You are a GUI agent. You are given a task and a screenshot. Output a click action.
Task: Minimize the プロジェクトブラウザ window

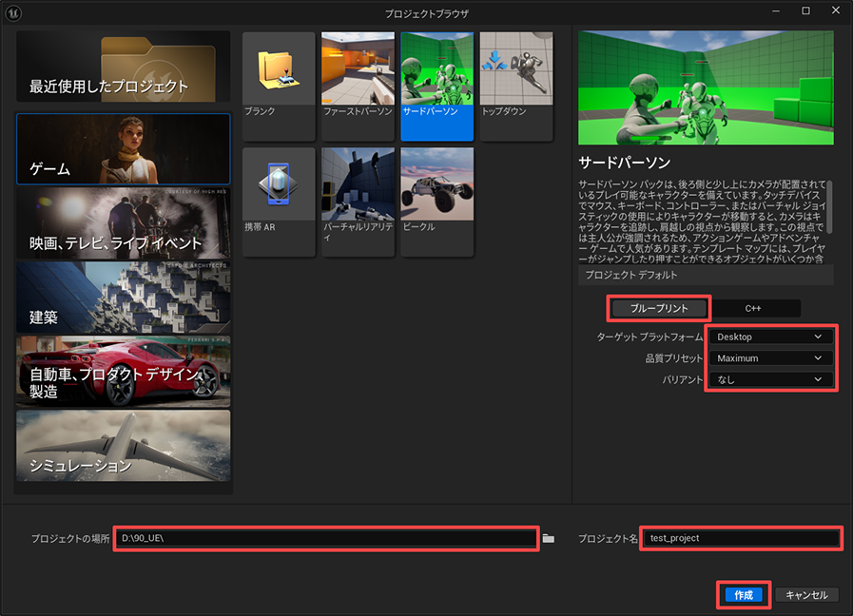click(x=776, y=10)
